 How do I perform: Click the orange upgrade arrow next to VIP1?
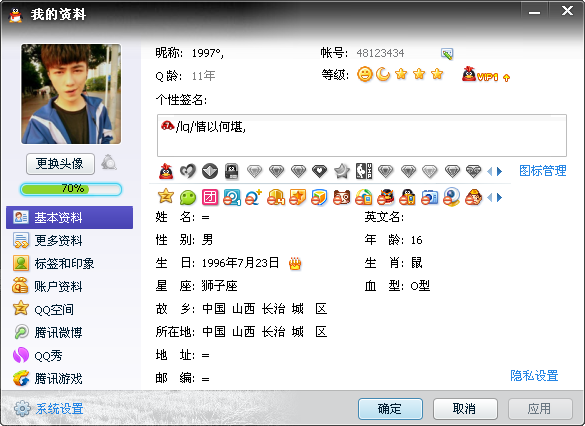(x=506, y=78)
